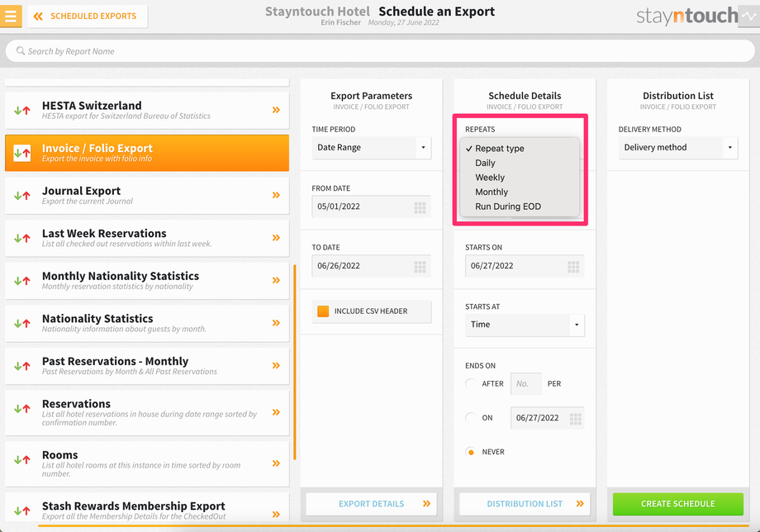Click chevron arrow on Journal Export row
The width and height of the screenshot is (760, 532).
pos(276,195)
